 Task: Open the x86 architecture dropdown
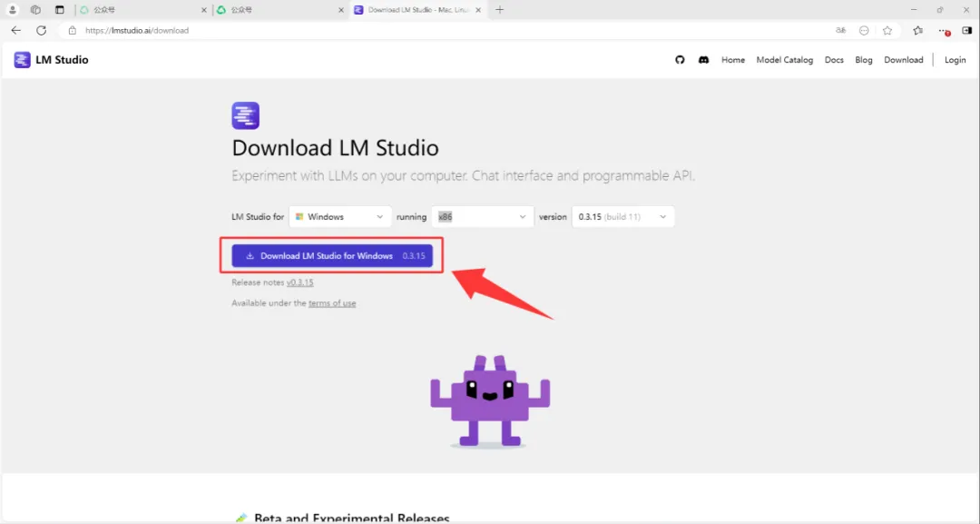483,216
